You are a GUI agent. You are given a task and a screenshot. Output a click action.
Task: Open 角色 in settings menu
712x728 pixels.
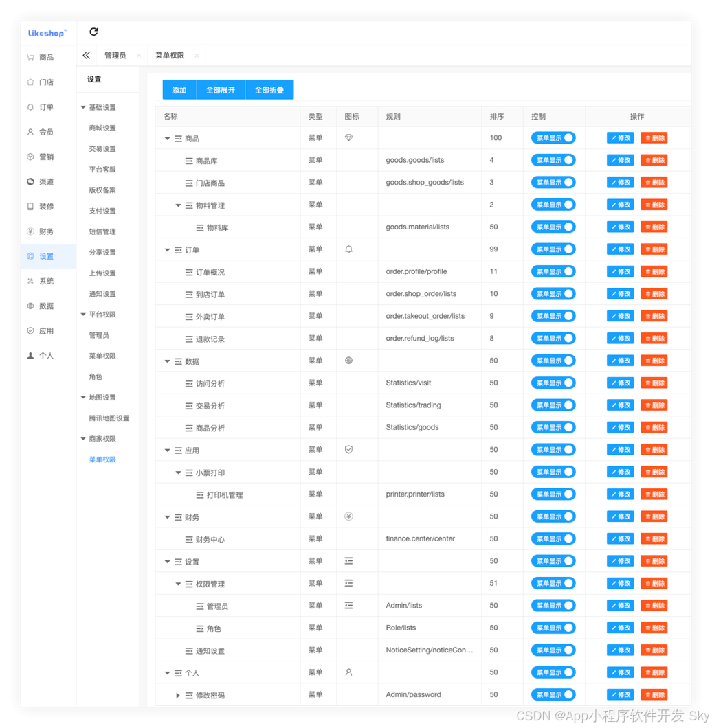(96, 376)
